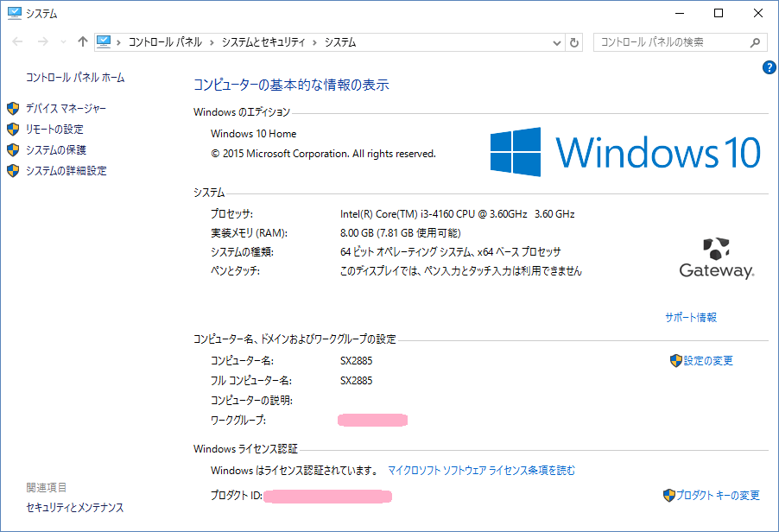Open Advanced system settings (システムの詳細設定) link

[x=66, y=171]
